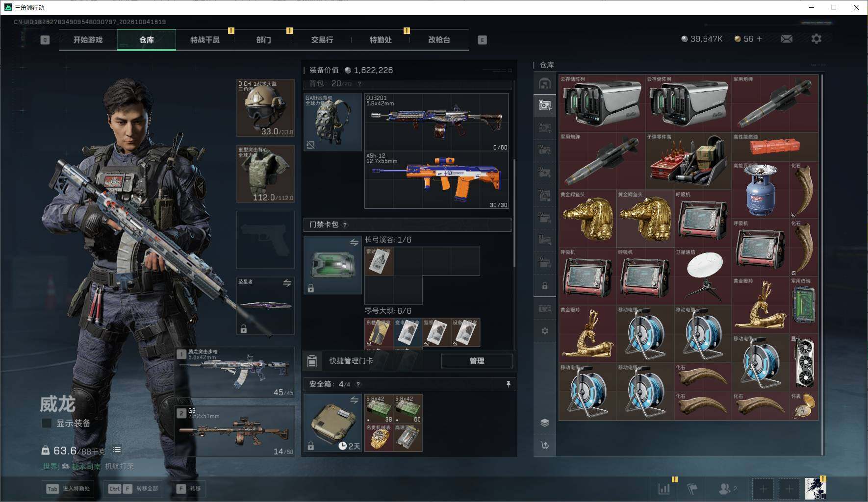The width and height of the screenshot is (868, 502).
Task: Click the sort and organize icon at sidebar bottom
Action: click(x=544, y=445)
